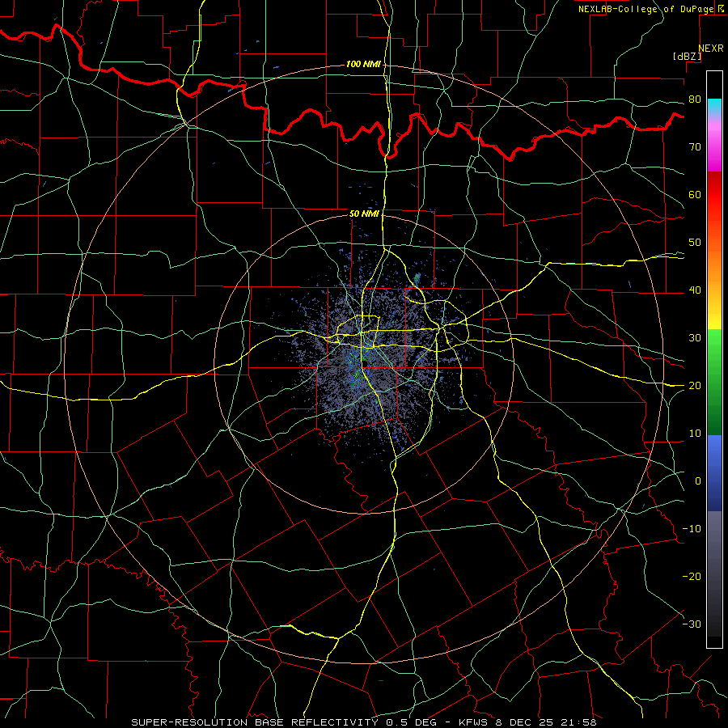Click the 50 dBZ scale value
This screenshot has width=728, height=728.
pos(695,243)
